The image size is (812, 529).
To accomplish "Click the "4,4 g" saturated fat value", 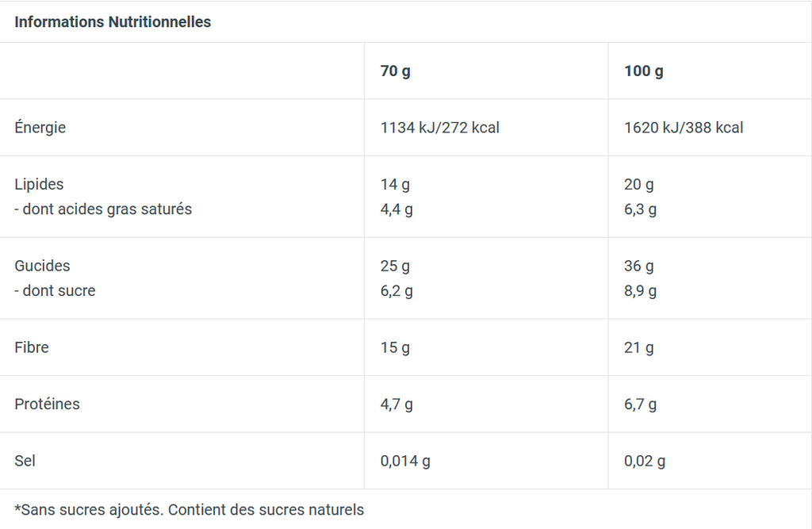I will point(396,209).
